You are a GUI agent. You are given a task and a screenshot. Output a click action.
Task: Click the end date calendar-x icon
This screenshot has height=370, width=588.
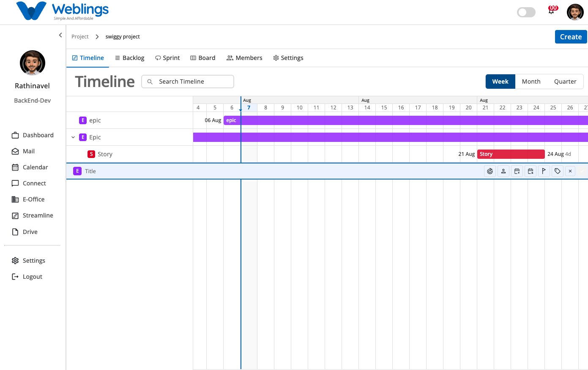click(531, 171)
